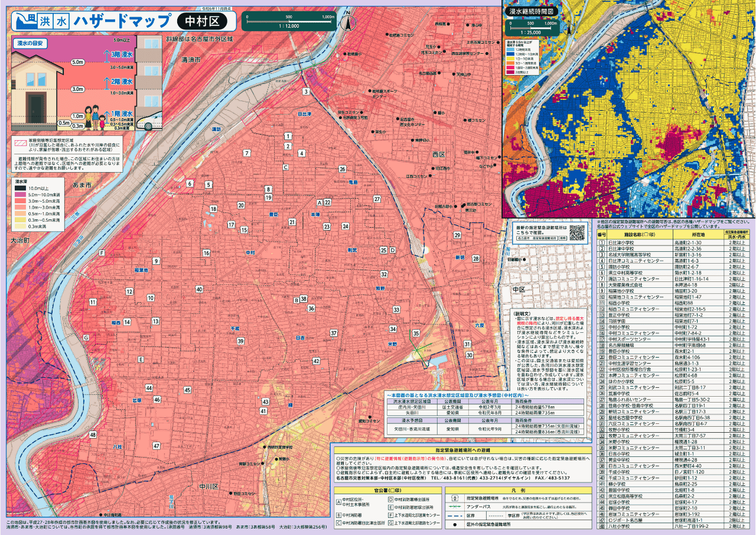The image size is (756, 535).
Task: Select shelter marker 35 on the map
Action: point(416,334)
